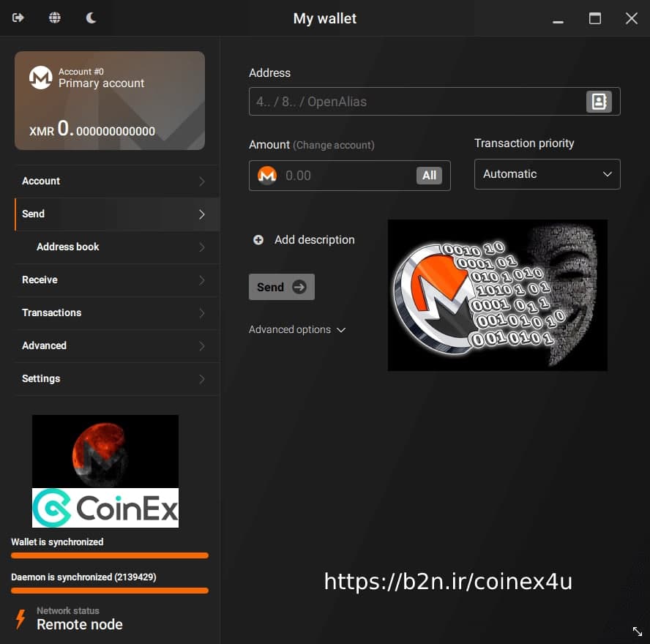Screen dimensions: 650x644
Task: Click the plus icon next to Add description
Action: pyautogui.click(x=258, y=239)
